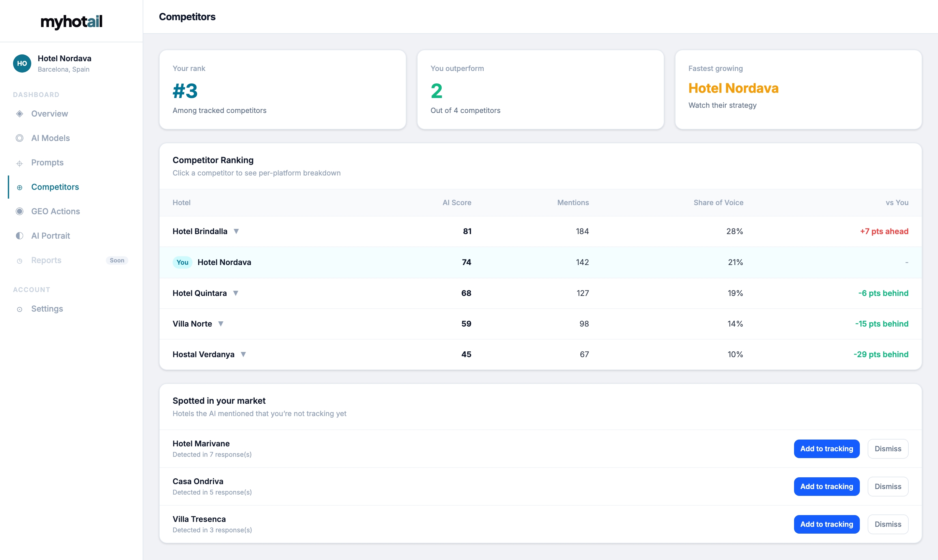Click the -6 pts behind value
Screen dimensions: 938x560
point(883,293)
